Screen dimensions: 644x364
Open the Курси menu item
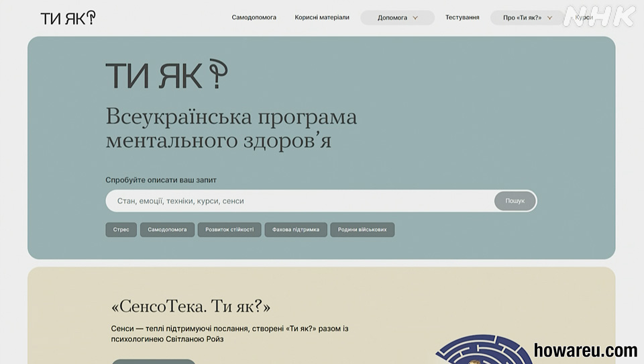pos(584,17)
